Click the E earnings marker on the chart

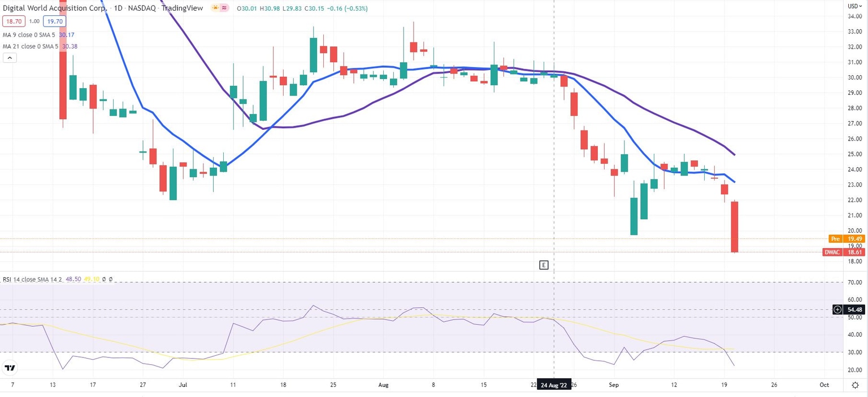(544, 265)
